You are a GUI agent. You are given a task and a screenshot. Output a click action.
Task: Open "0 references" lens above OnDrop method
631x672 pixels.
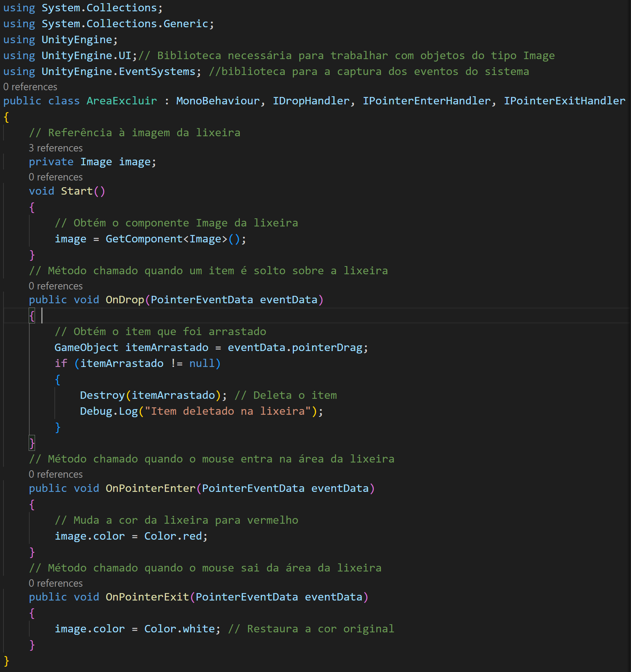tap(56, 286)
